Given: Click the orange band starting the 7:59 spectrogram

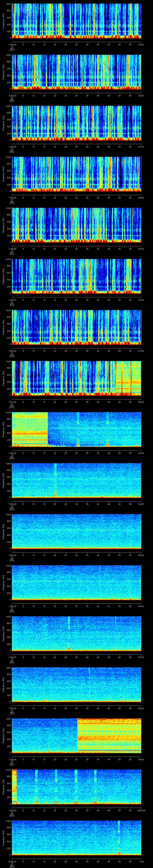Looking at the screenshot, I should tap(14, 786).
